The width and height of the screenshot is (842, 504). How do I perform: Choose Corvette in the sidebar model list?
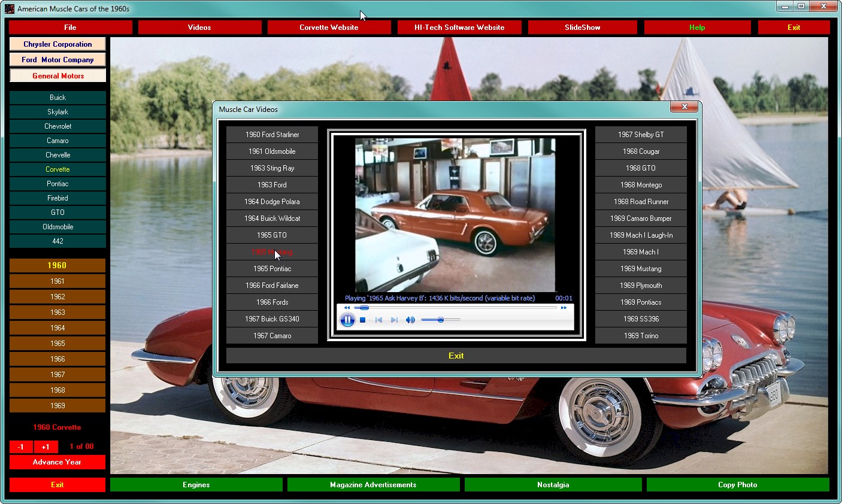[x=57, y=169]
